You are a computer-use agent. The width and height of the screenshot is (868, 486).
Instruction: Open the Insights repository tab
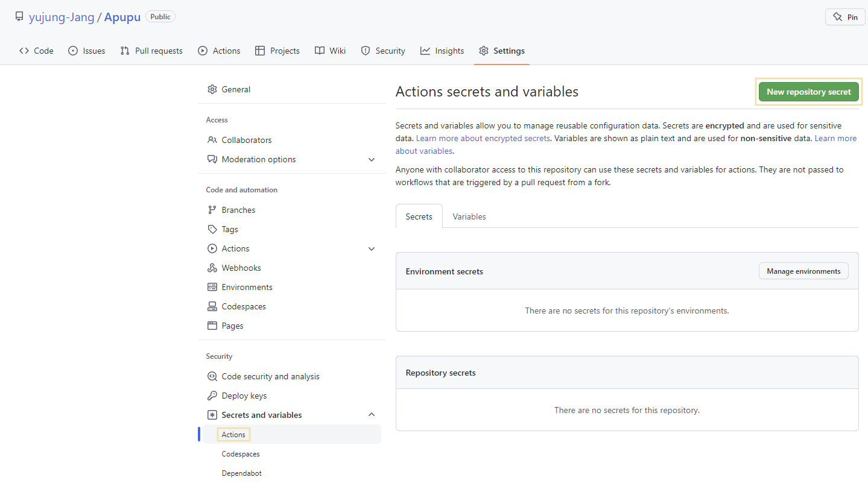(x=443, y=51)
